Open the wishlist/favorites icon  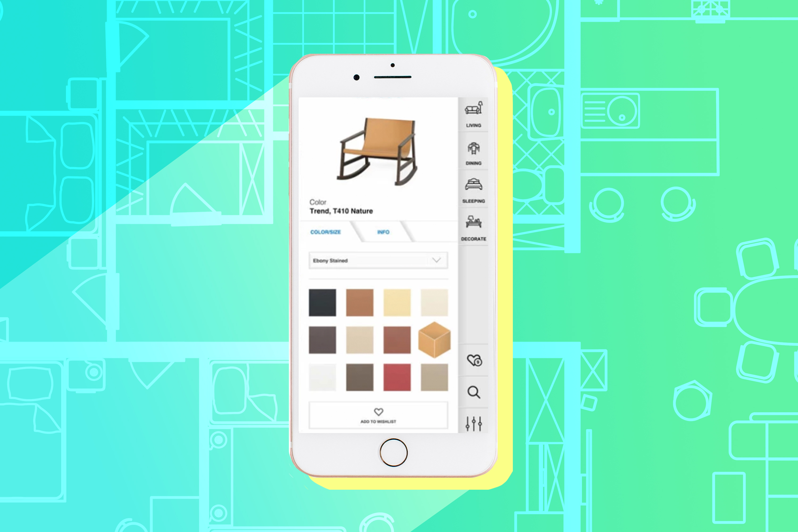(x=475, y=361)
